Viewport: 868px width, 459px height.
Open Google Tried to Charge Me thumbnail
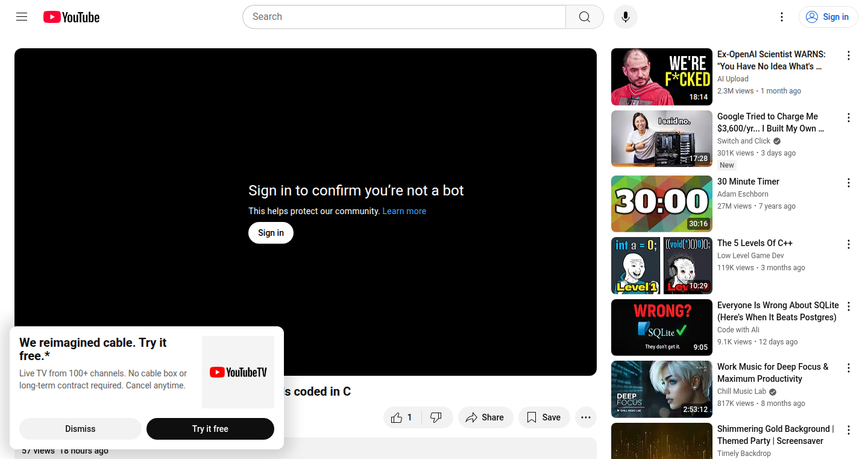tap(662, 139)
